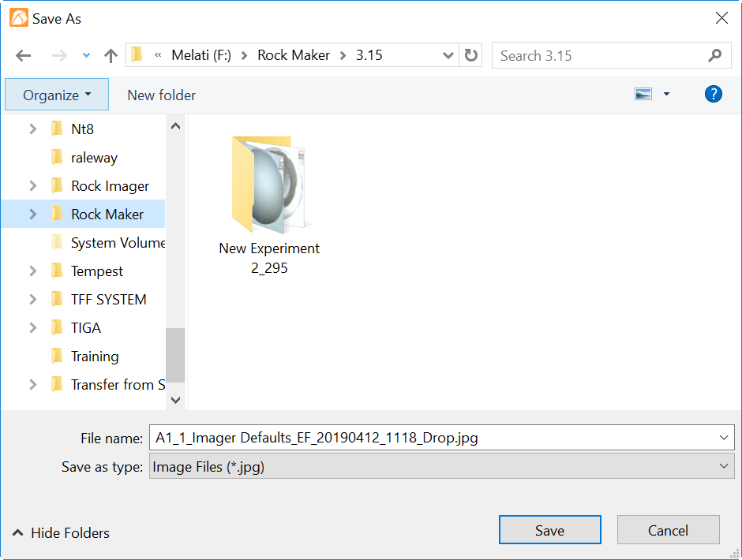Open the TIGA folder in sidebar
742x560 pixels.
click(86, 327)
